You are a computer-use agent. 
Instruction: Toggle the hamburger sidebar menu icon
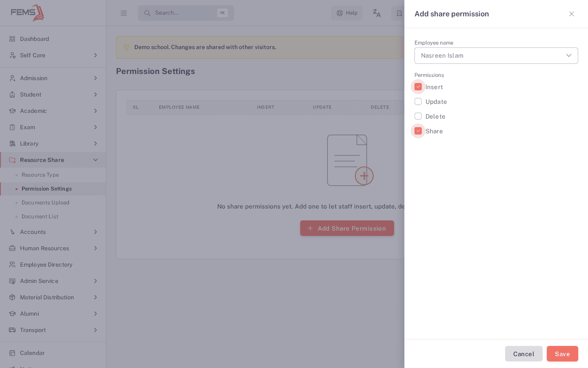124,13
